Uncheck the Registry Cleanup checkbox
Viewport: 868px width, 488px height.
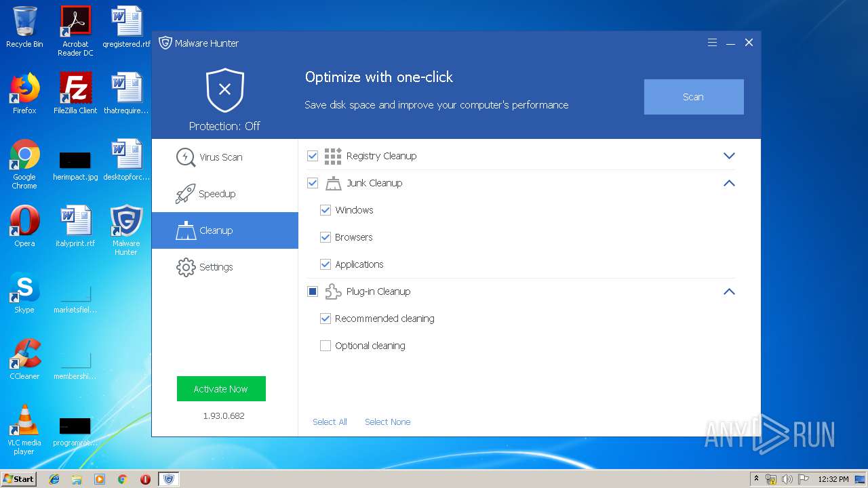point(313,156)
